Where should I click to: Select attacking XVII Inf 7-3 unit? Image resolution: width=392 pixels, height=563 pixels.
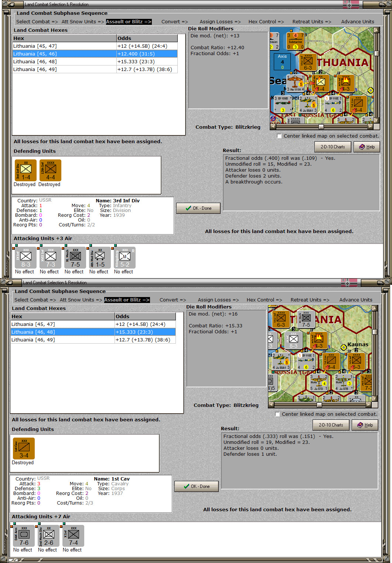point(50,257)
